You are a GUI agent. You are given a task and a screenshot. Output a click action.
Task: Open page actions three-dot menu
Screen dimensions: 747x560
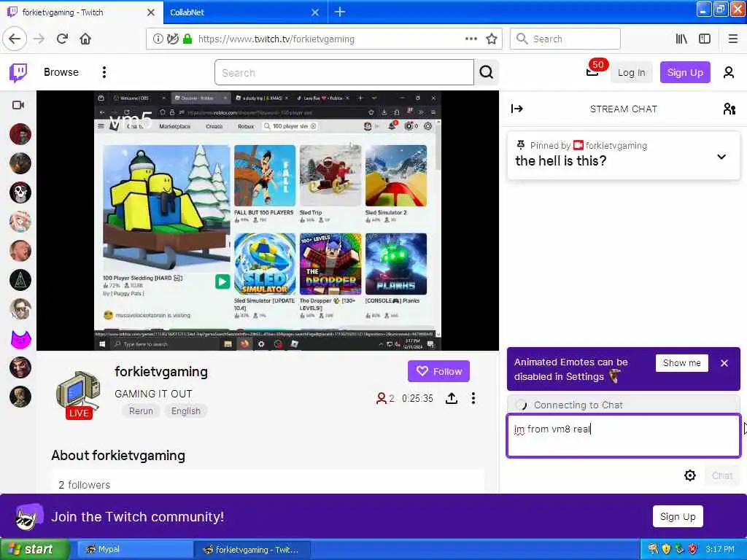tap(471, 39)
